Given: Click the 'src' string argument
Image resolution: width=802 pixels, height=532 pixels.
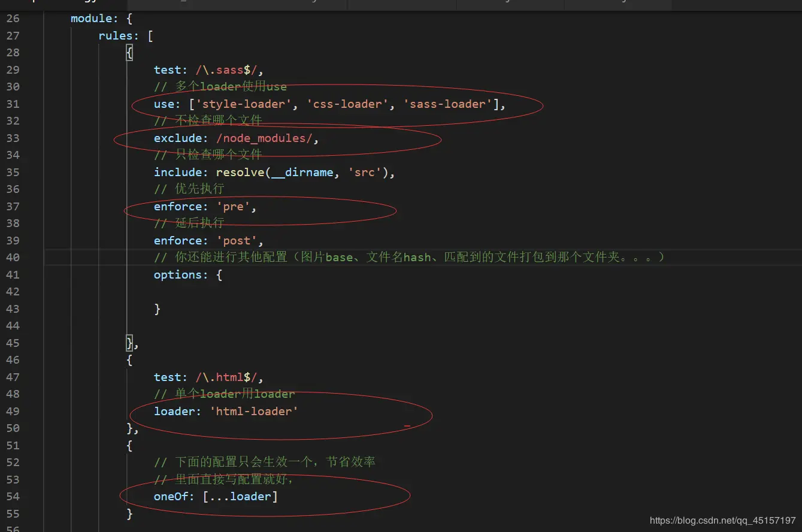Looking at the screenshot, I should click(x=365, y=173).
